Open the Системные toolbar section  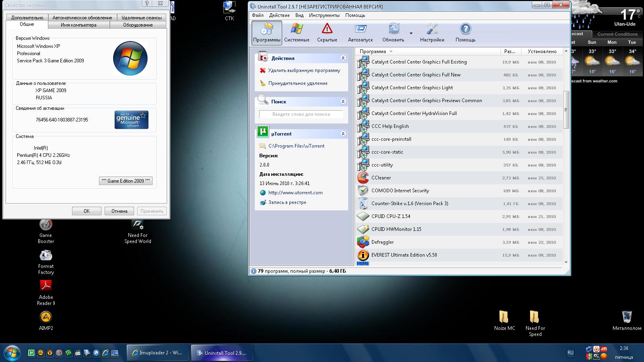coord(297,33)
